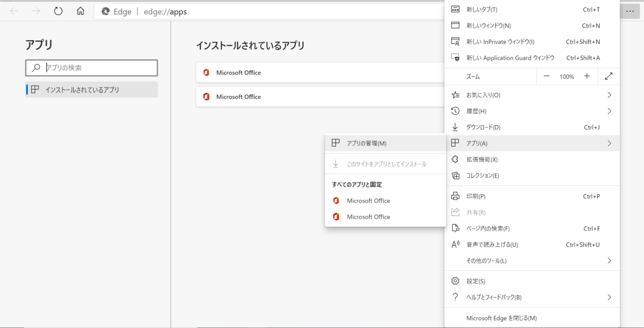Viewport: 644px width, 328px height.
Task: Click the browser forward arrow
Action: [x=36, y=11]
